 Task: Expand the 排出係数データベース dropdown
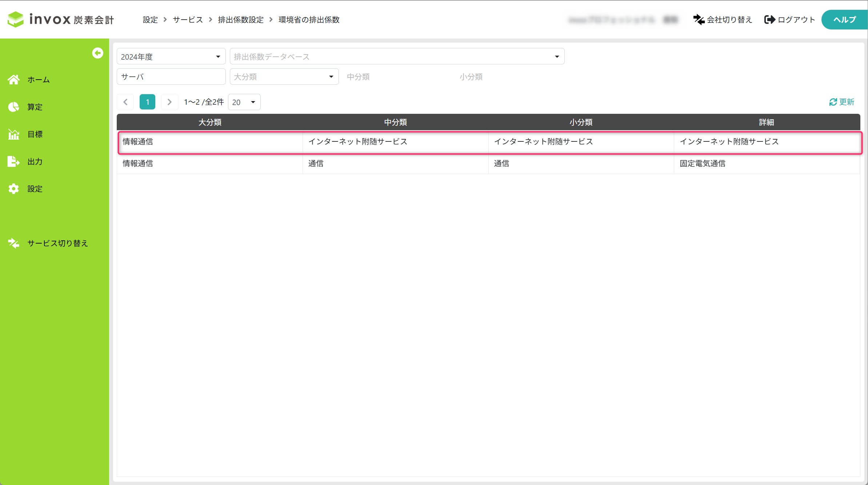pos(397,56)
